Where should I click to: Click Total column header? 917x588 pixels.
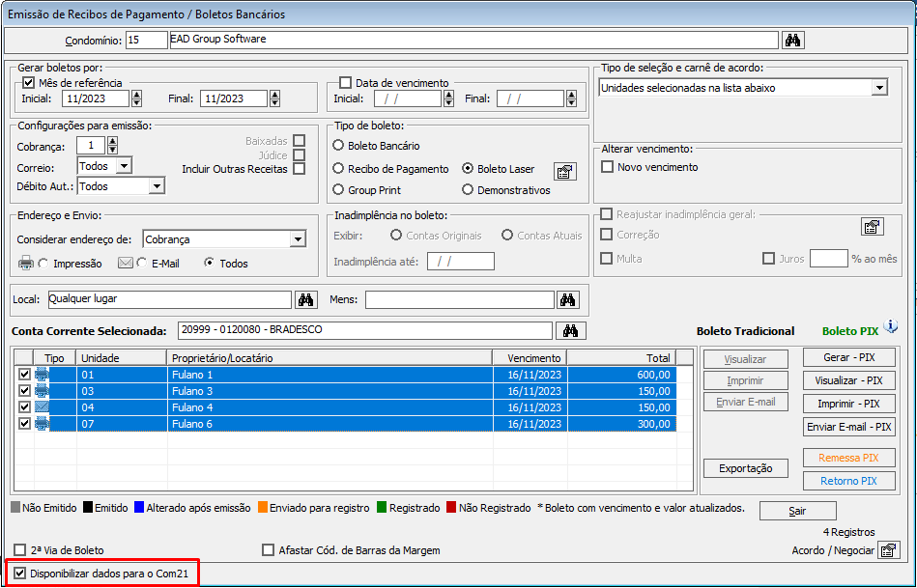point(621,357)
